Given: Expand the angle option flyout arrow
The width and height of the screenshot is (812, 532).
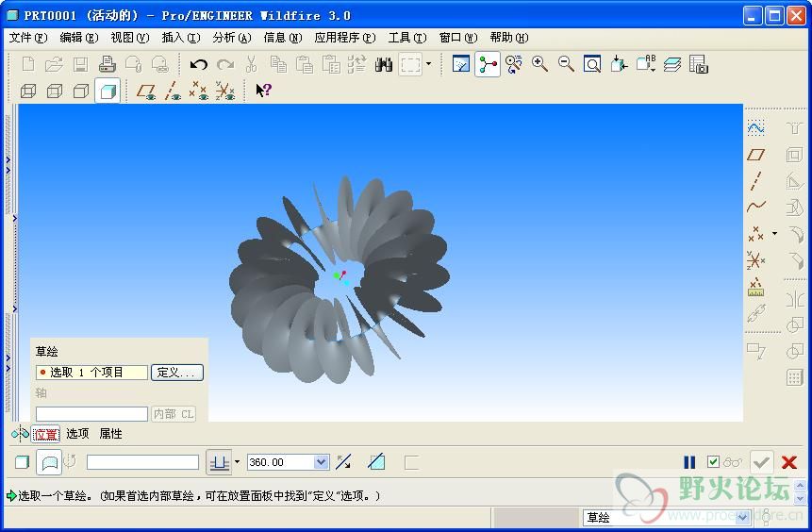Looking at the screenshot, I should coord(237,461).
